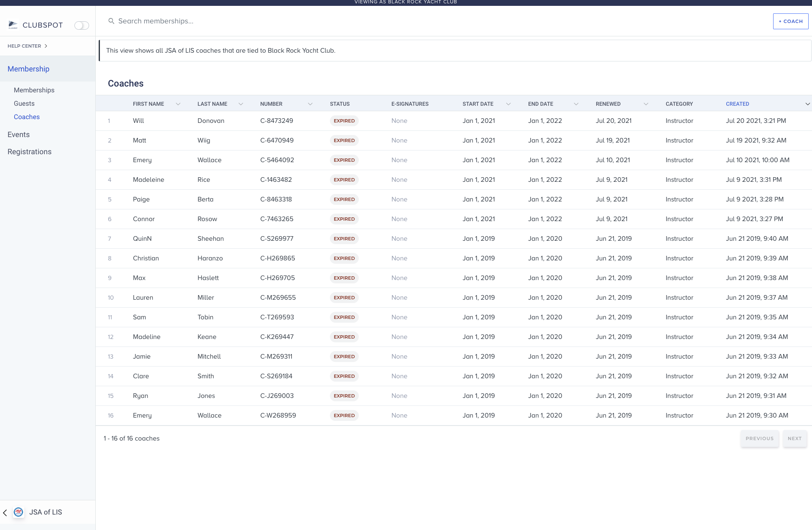Image resolution: width=812 pixels, height=530 pixels.
Task: Expand the Created column sort arrow
Action: pos(808,104)
